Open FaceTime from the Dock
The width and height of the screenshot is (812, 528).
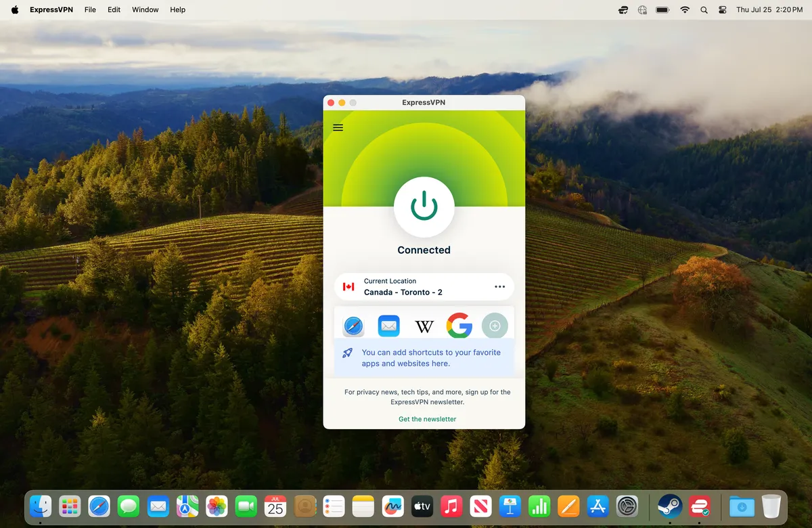tap(246, 506)
